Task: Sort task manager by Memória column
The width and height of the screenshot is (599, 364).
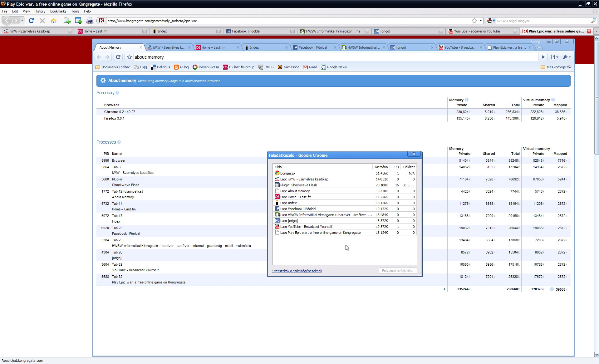Action: (x=381, y=167)
